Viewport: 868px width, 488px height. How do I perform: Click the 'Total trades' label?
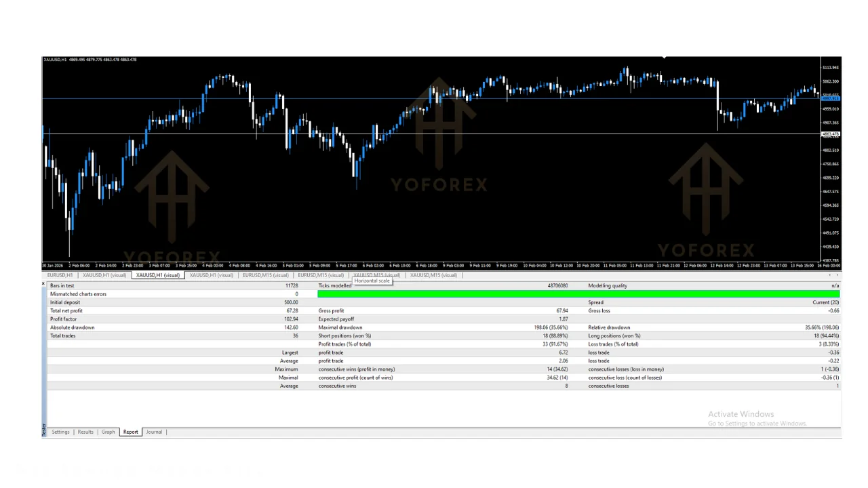(63, 335)
